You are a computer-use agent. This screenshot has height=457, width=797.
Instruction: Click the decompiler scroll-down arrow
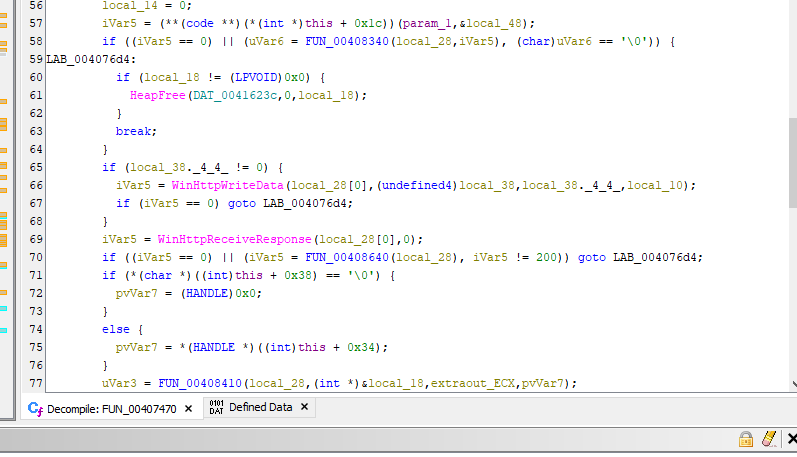point(790,382)
